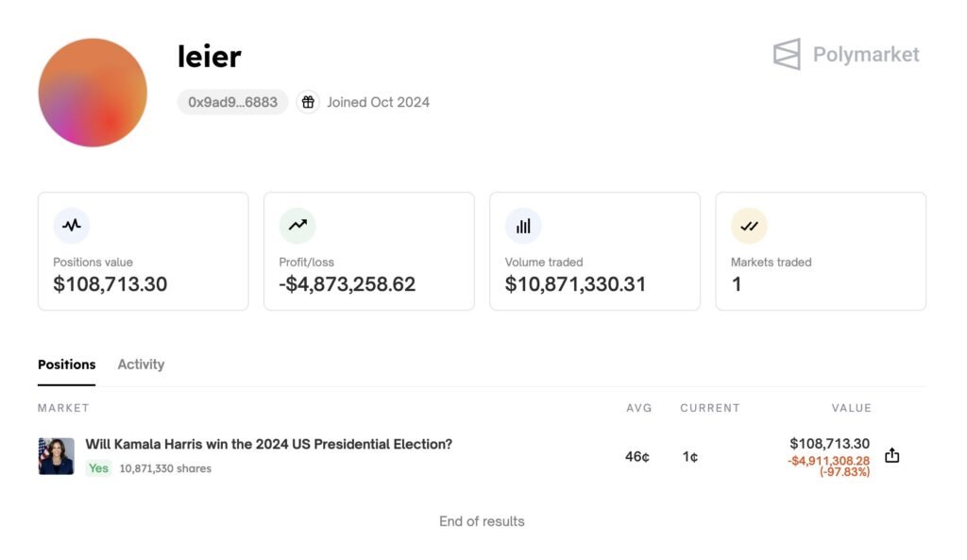Image resolution: width=967 pixels, height=560 pixels.
Task: Click the Positions value pulse icon
Action: coord(72,226)
